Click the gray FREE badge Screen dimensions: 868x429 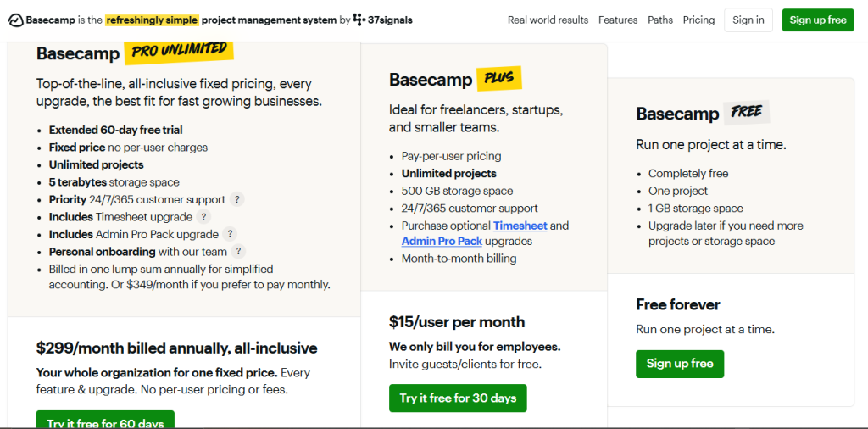click(746, 113)
